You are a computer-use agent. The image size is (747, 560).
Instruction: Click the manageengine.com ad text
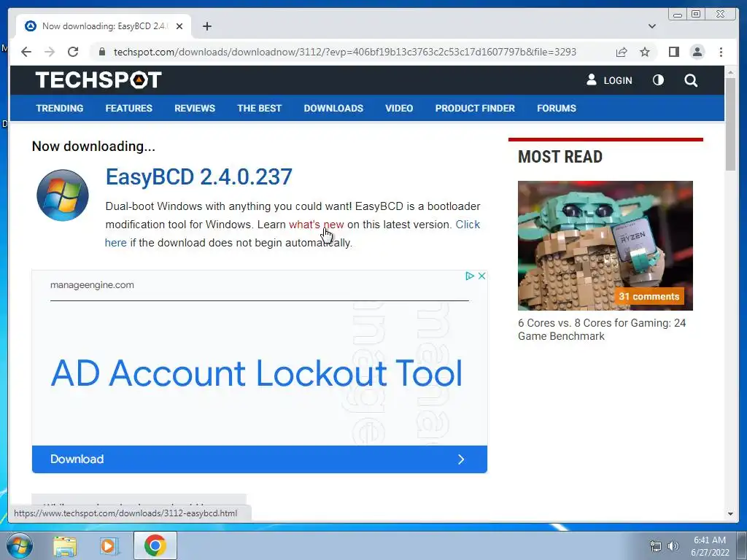click(x=92, y=285)
